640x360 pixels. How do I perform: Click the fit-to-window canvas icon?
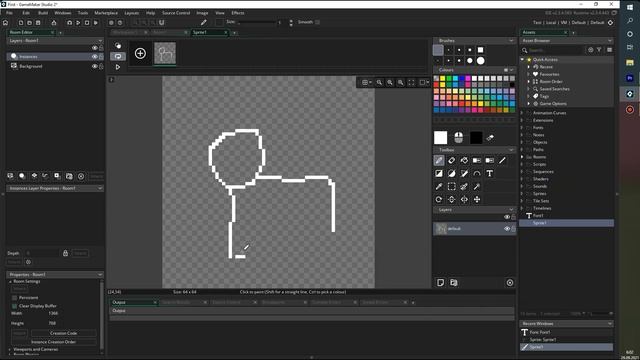click(411, 82)
